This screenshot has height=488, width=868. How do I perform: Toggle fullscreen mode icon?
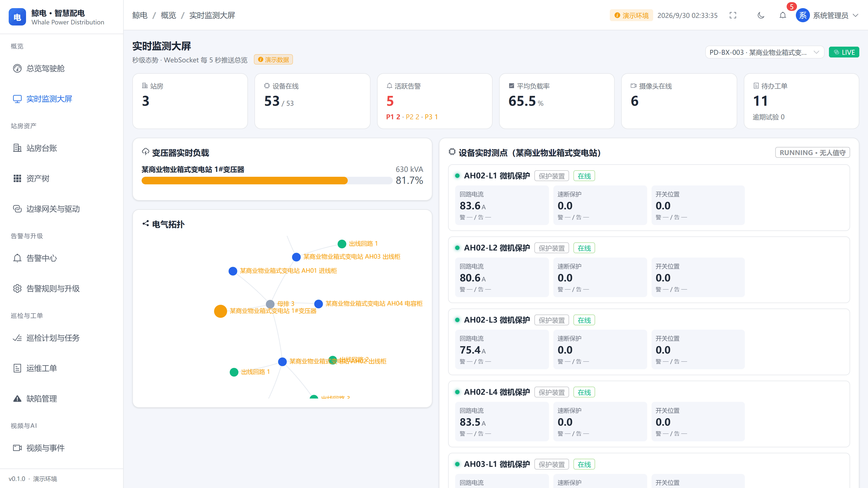(x=733, y=15)
